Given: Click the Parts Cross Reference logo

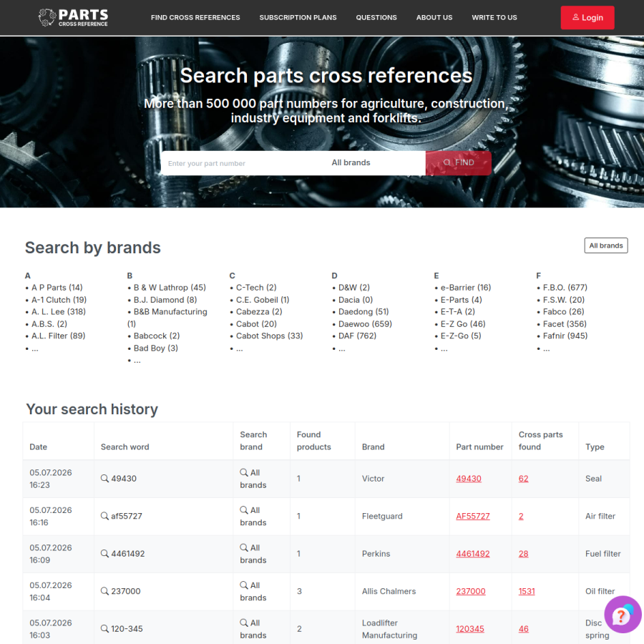Looking at the screenshot, I should (73, 18).
